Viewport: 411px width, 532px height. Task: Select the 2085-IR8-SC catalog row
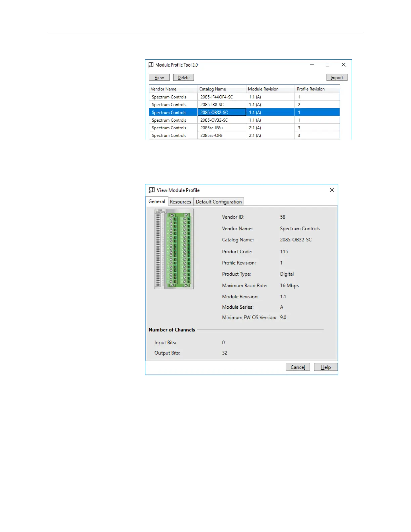[x=244, y=105]
